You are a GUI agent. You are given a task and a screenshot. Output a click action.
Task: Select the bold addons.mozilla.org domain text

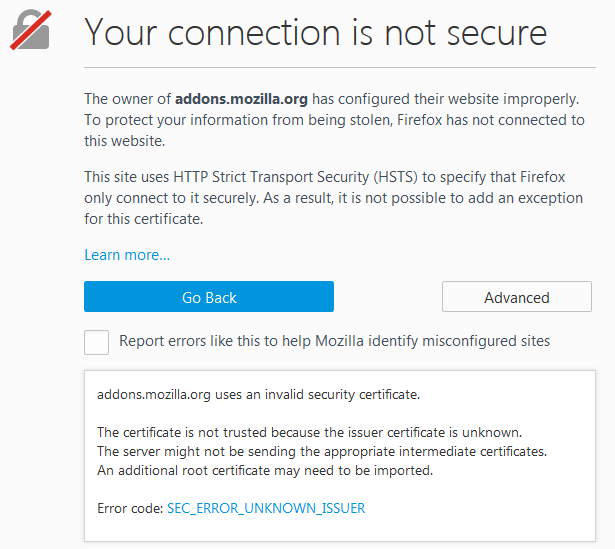(x=241, y=99)
